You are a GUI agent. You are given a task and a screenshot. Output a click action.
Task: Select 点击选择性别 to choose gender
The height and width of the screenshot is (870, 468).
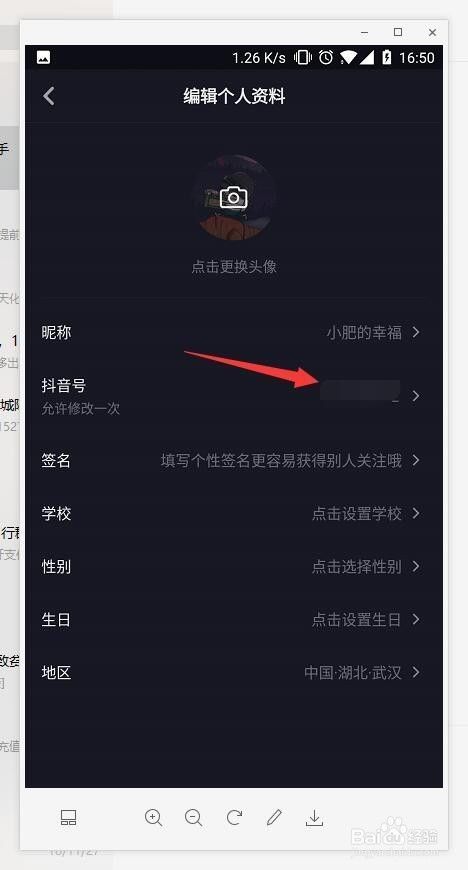(x=356, y=566)
